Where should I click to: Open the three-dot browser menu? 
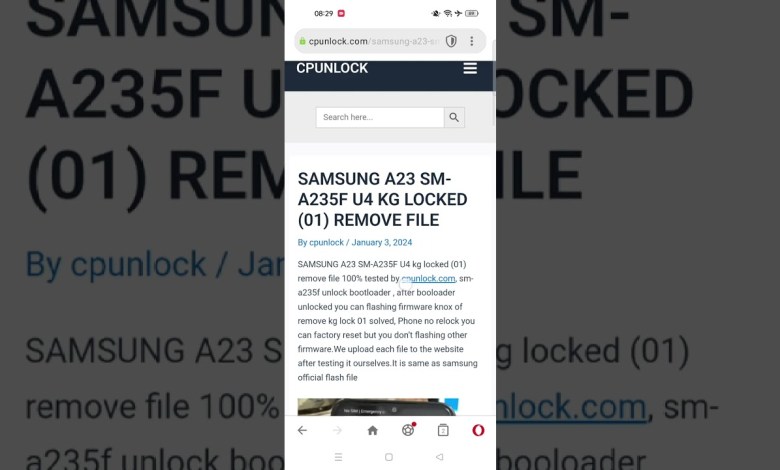click(x=472, y=41)
